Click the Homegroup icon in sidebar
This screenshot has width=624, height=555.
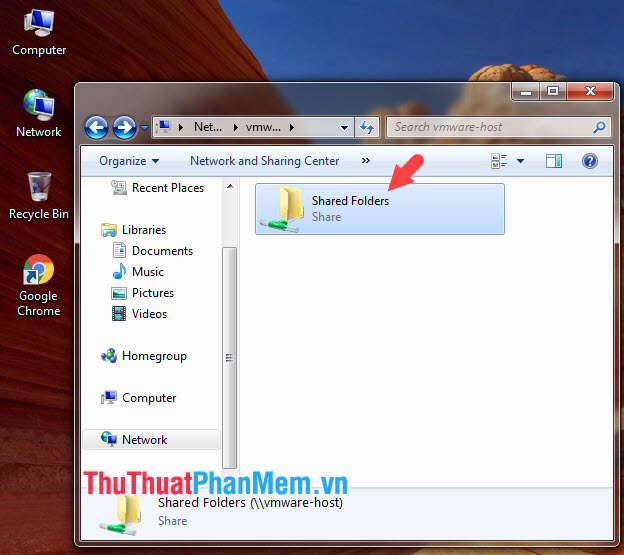[x=109, y=356]
